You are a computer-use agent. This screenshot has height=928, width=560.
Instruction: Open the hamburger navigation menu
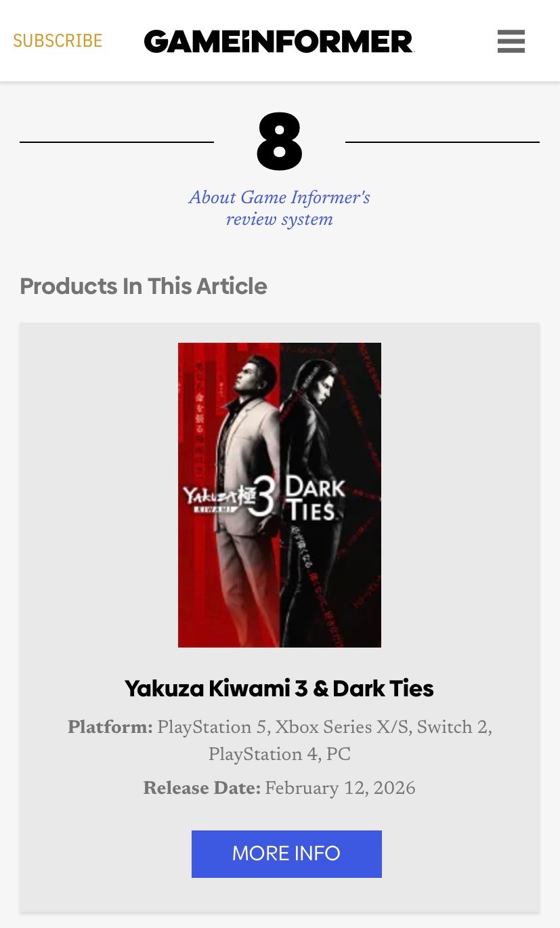coord(511,41)
